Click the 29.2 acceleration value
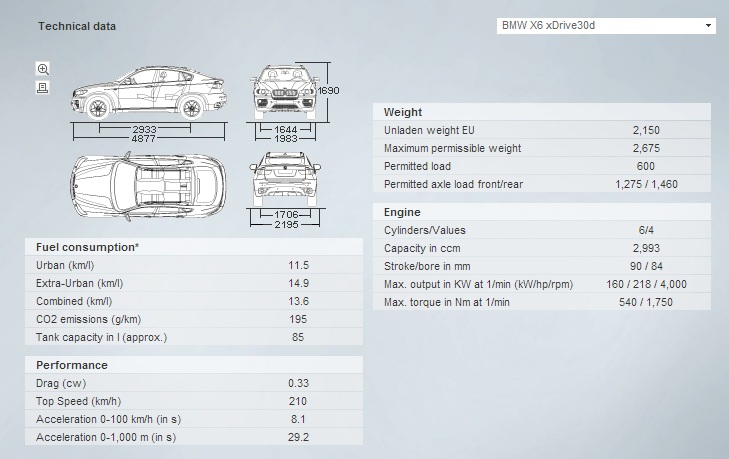Viewport: 729px width, 459px height. pyautogui.click(x=298, y=437)
